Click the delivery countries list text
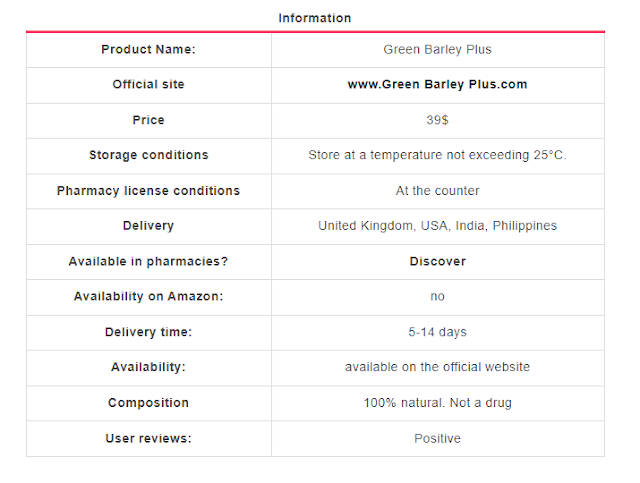 click(x=437, y=226)
